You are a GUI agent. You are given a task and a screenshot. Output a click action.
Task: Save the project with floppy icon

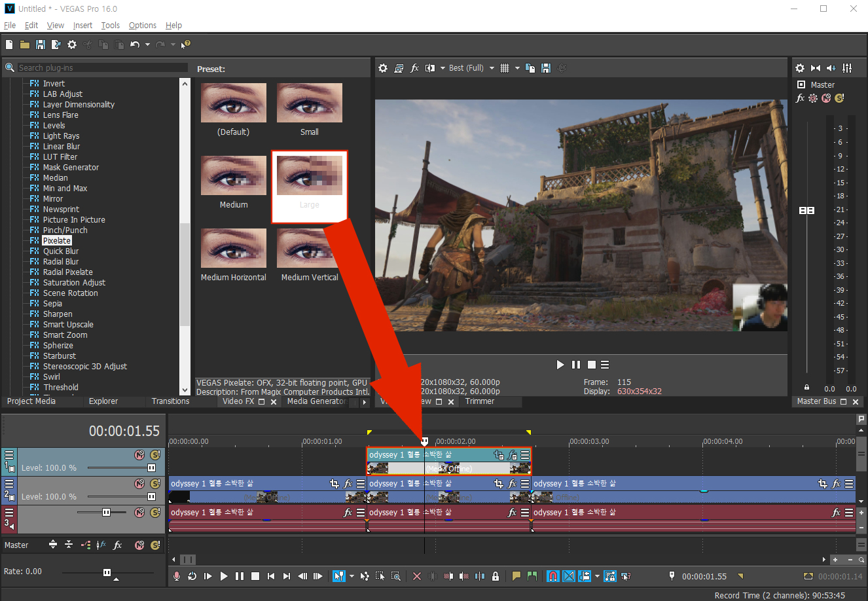point(41,45)
